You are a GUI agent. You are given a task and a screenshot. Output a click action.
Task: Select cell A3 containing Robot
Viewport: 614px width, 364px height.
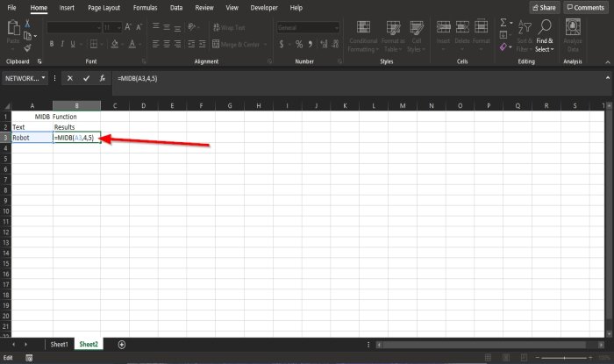point(32,138)
